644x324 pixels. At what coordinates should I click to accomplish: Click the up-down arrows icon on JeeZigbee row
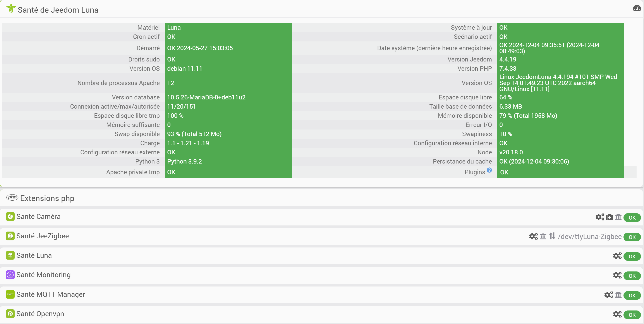click(552, 236)
